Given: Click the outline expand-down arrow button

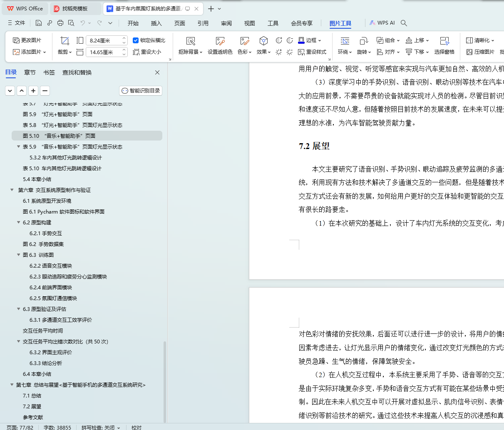Looking at the screenshot, I should 10,90.
